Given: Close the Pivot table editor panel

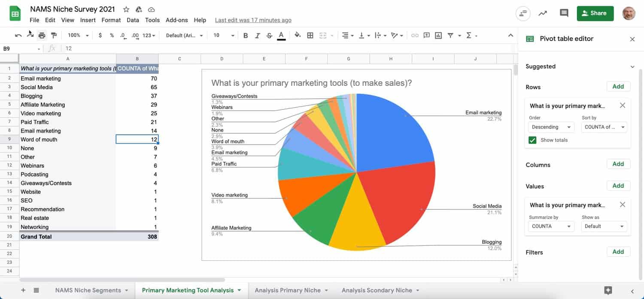Looking at the screenshot, I should point(632,39).
